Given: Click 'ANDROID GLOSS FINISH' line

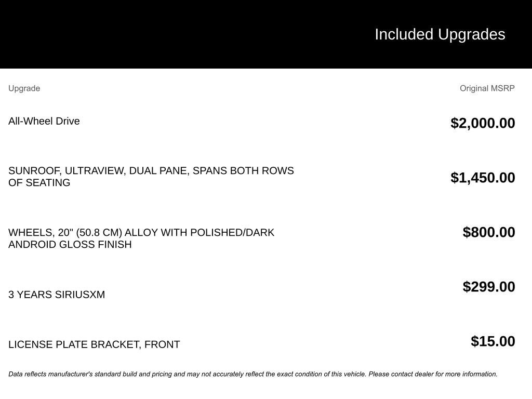Looking at the screenshot, I should click(70, 244).
